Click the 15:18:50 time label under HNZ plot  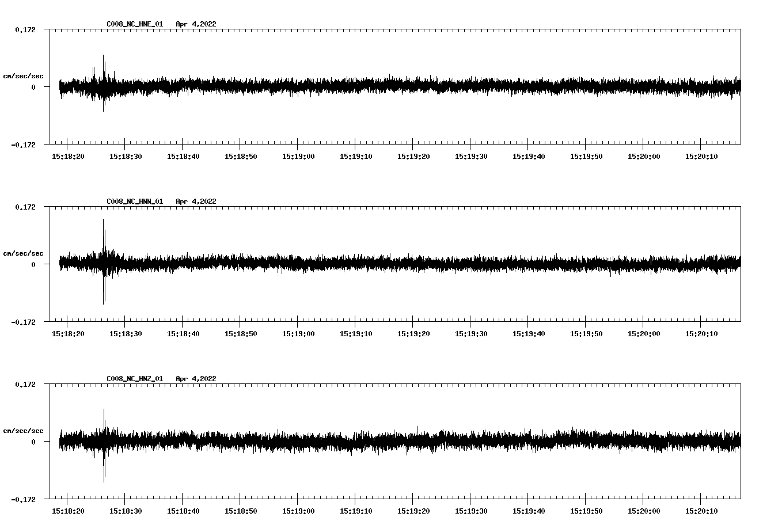click(x=241, y=511)
